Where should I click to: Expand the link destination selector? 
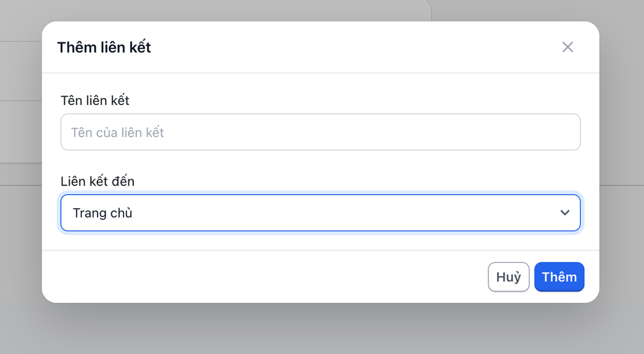(x=320, y=213)
